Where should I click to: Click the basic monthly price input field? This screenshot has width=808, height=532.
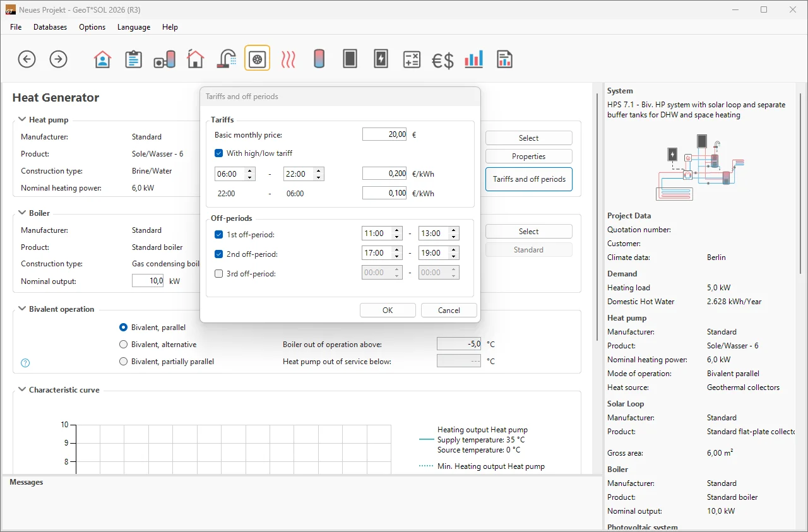click(384, 134)
